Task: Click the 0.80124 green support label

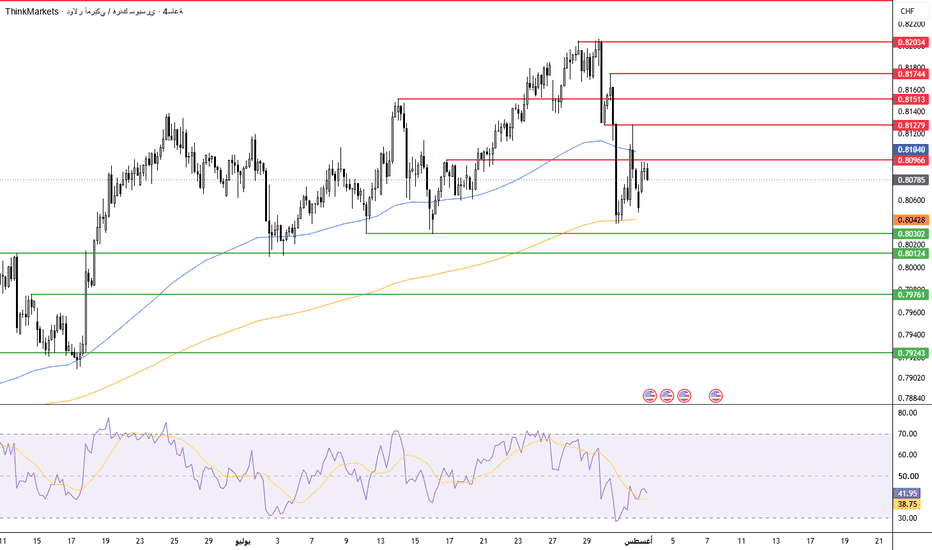Action: click(x=911, y=254)
